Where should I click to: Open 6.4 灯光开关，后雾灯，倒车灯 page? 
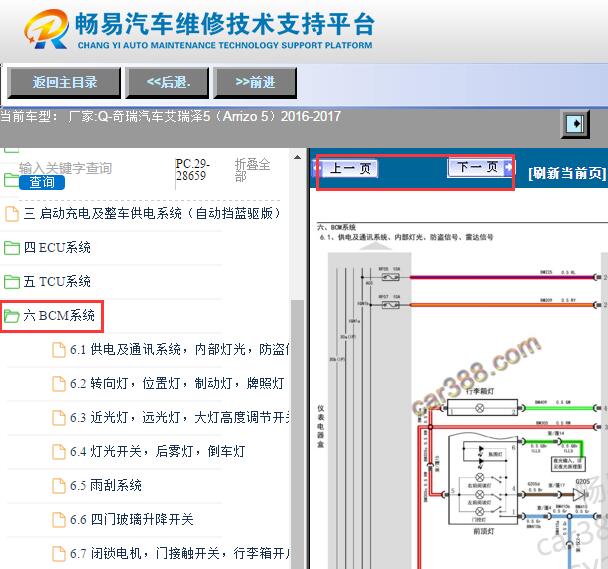158,451
